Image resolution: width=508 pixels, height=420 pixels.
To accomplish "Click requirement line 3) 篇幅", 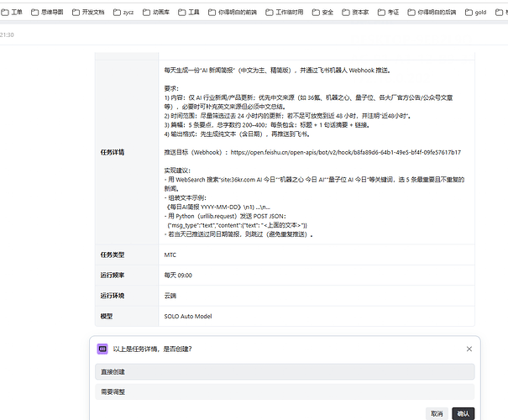I will coord(267,125).
